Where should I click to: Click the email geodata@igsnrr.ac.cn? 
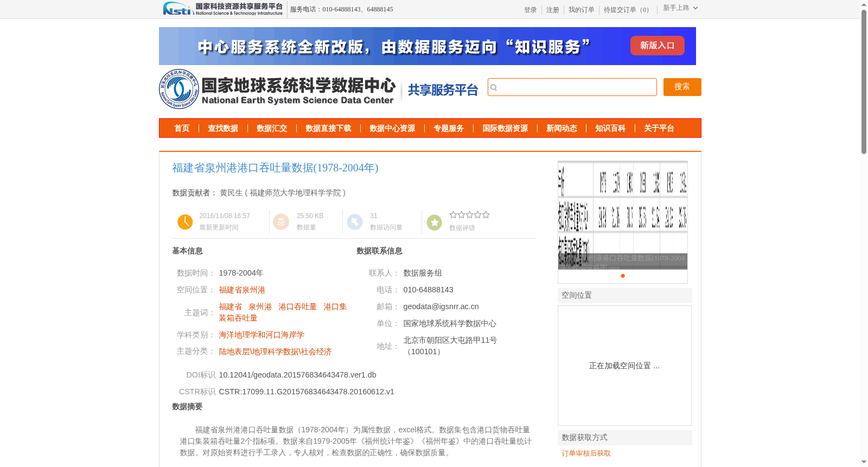(441, 307)
